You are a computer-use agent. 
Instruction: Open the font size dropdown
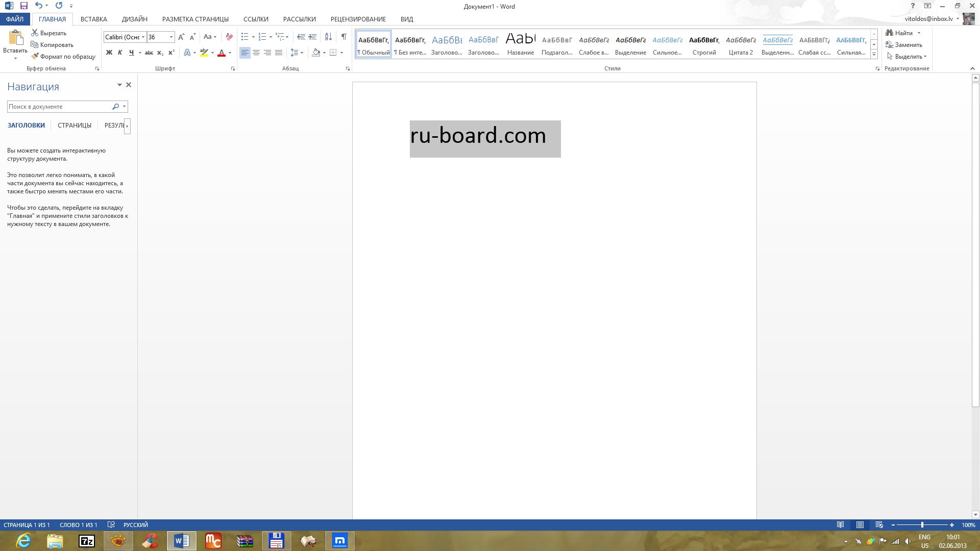(x=171, y=37)
